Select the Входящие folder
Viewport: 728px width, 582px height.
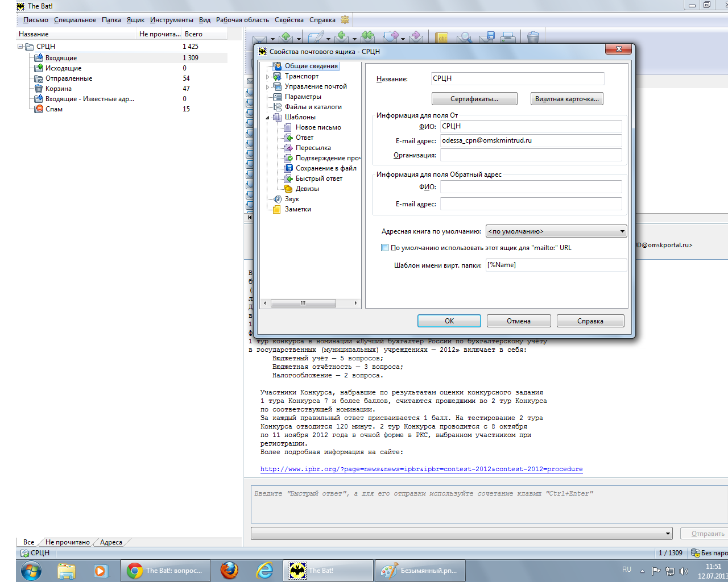(x=61, y=58)
